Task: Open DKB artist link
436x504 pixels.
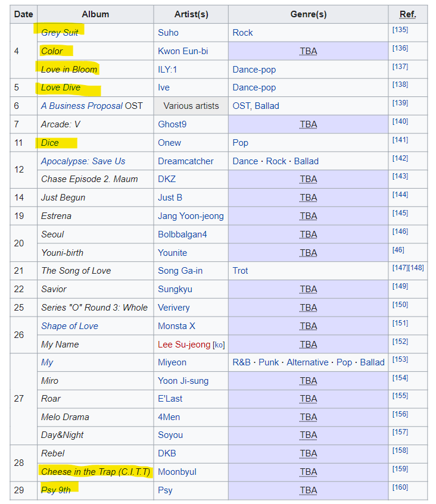Action: pos(167,453)
